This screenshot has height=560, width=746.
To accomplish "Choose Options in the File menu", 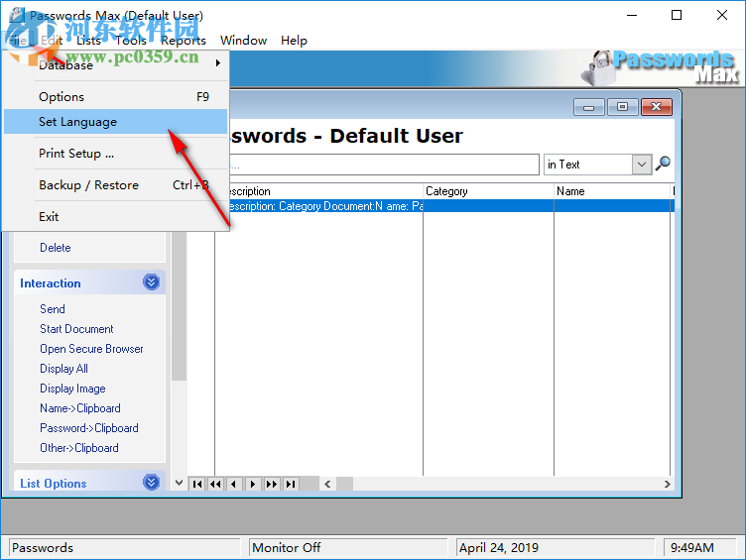I will tap(115, 97).
